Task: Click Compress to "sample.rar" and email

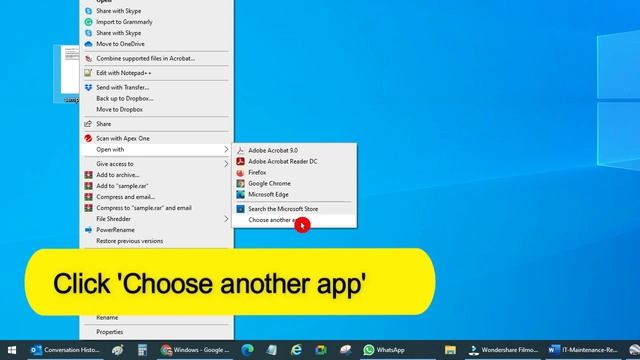Action: click(157, 208)
